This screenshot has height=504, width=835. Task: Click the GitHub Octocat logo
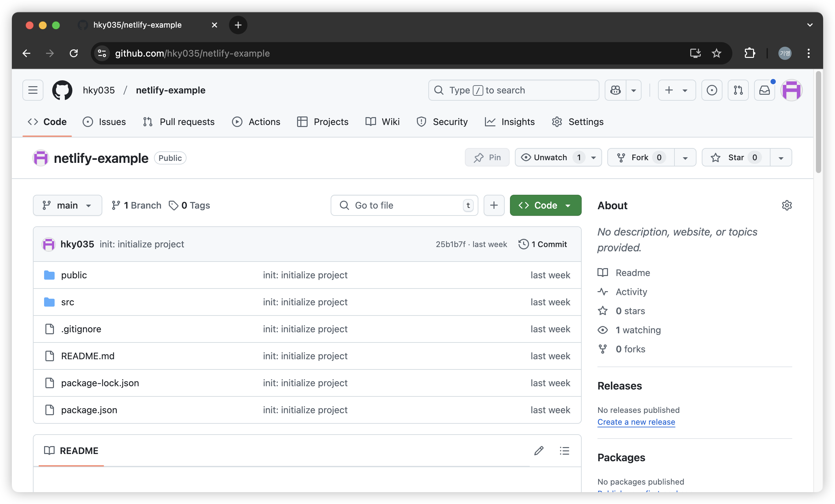point(63,90)
